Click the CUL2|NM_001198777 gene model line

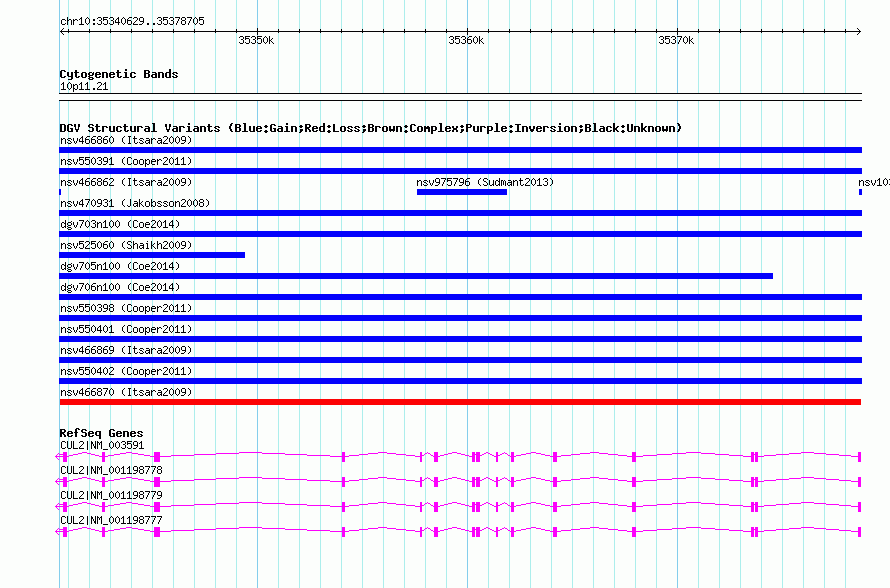coord(458,531)
